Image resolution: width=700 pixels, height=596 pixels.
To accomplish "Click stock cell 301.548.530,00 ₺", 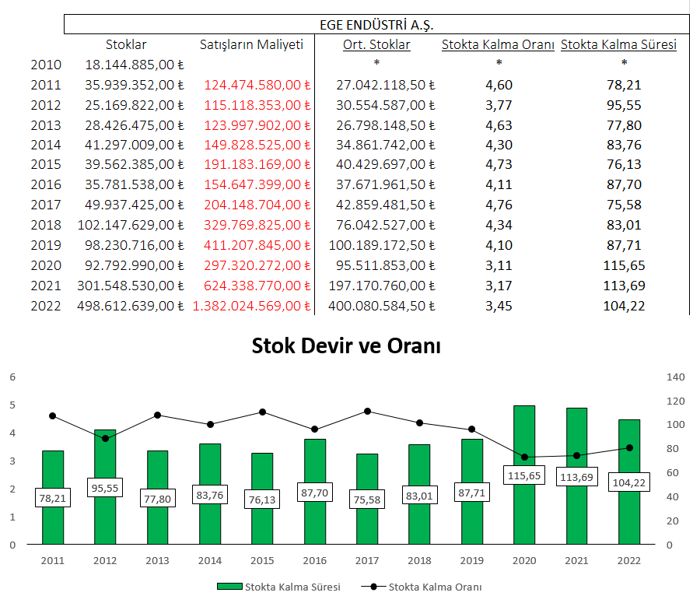I will [x=131, y=286].
